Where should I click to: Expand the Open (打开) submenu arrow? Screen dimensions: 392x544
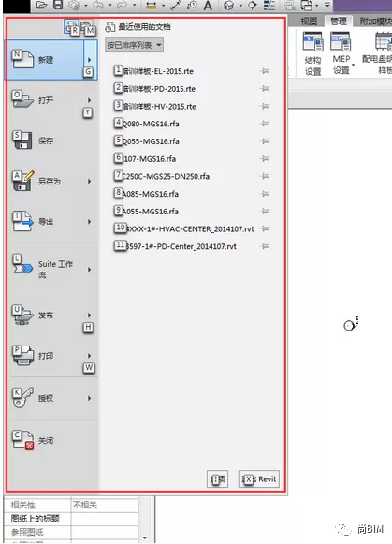tap(90, 100)
